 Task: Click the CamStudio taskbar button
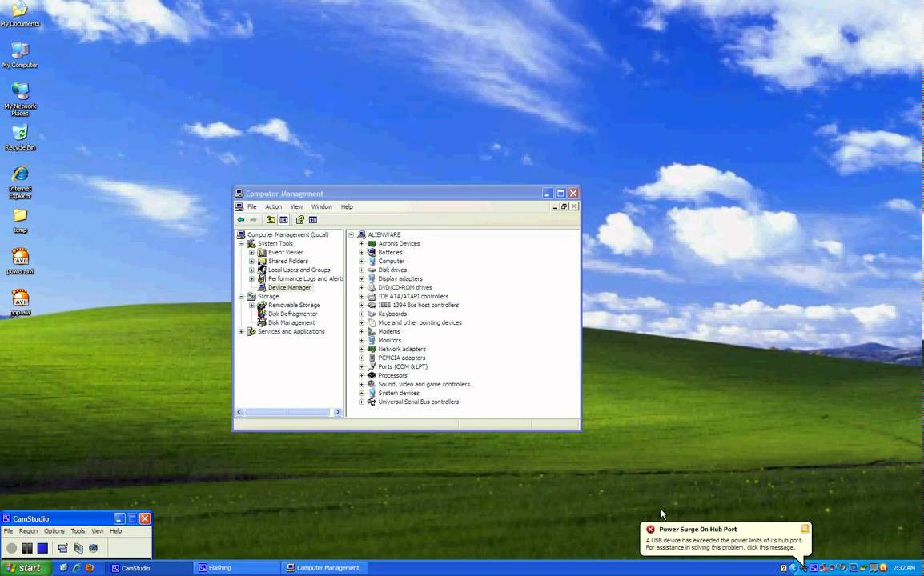tap(150, 568)
